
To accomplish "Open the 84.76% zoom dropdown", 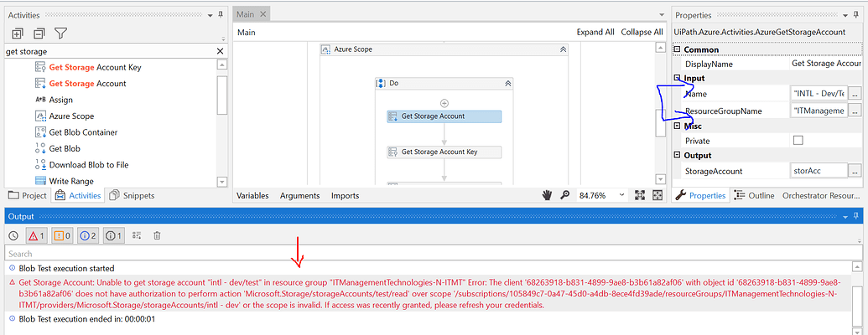I will point(622,195).
